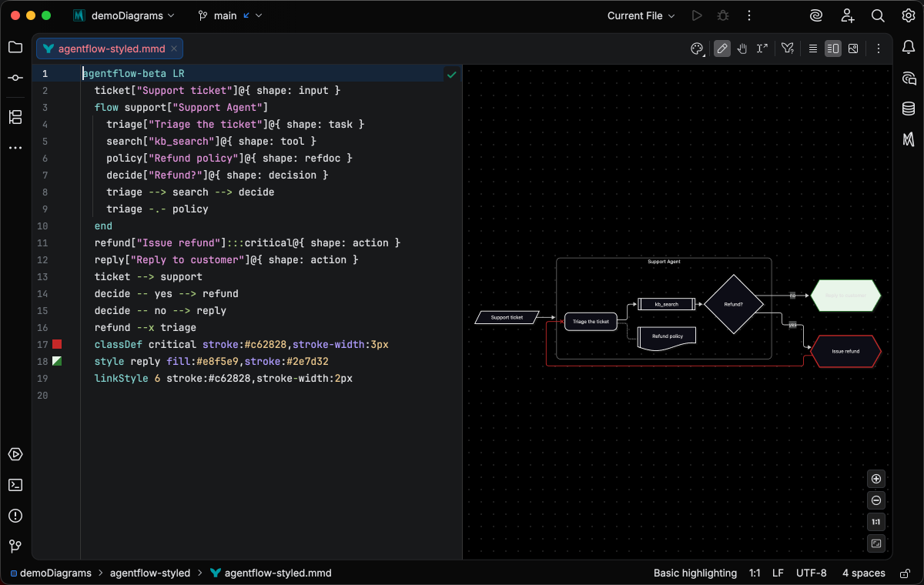Viewport: 924px width, 585px height.
Task: Click "linkStyle" on line 19
Action: click(122, 378)
